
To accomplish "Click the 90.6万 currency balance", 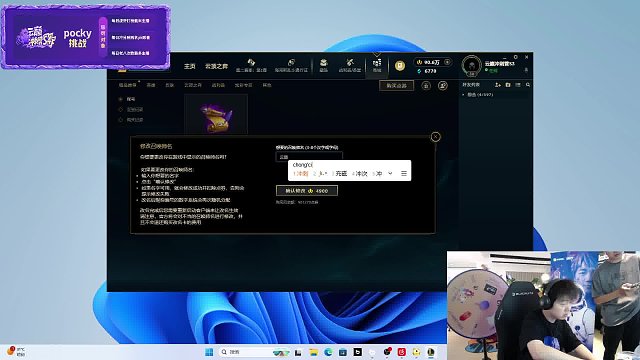I will click(x=432, y=62).
